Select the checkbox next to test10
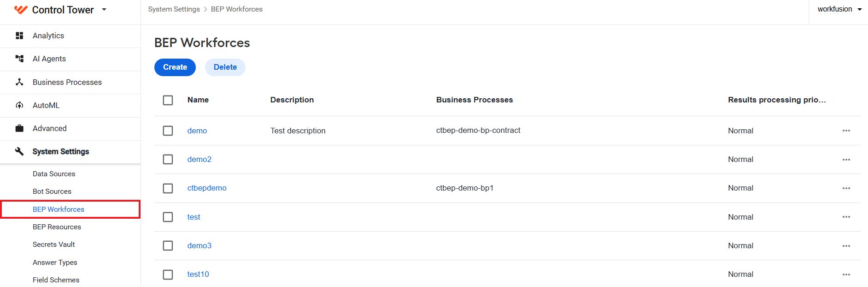The image size is (868, 287). coord(168,275)
